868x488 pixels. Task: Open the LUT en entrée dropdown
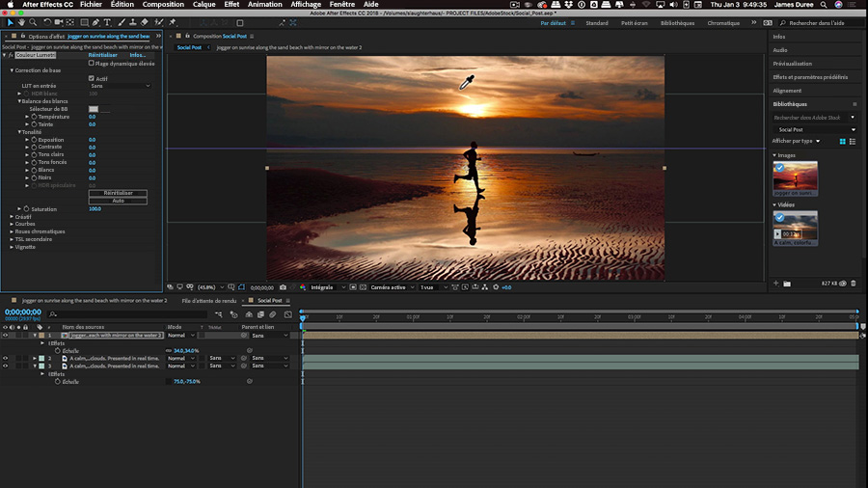click(121, 86)
